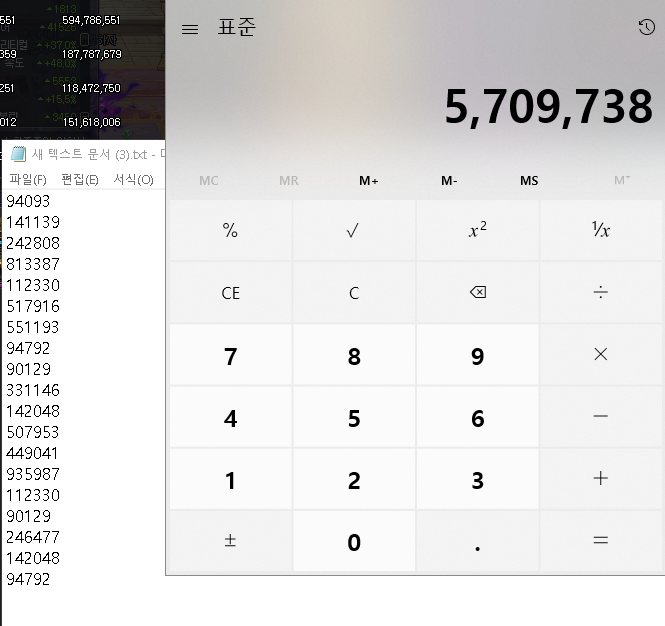This screenshot has height=626, width=665.
Task: Click the number 4 key
Action: [x=230, y=416]
